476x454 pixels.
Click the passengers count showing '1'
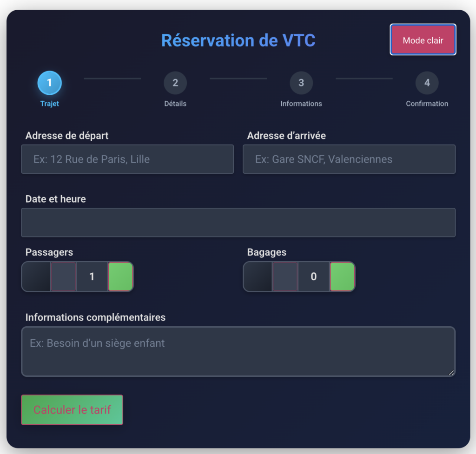(x=92, y=276)
